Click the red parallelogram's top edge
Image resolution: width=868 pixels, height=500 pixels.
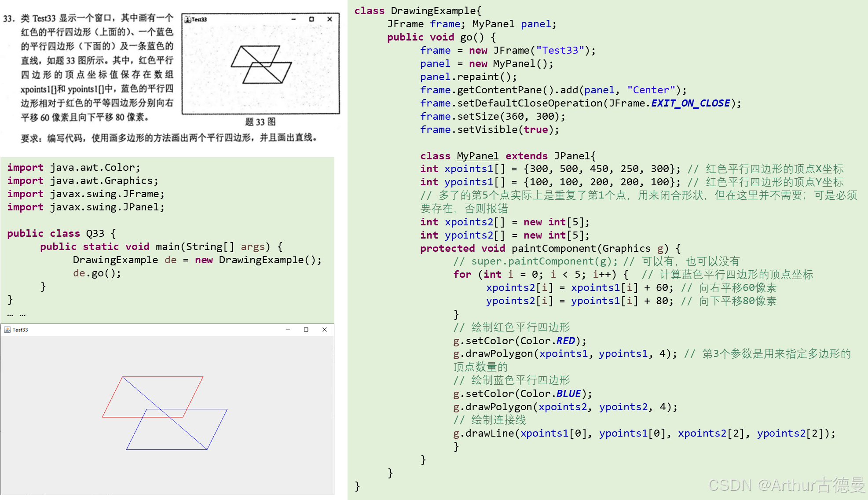pos(163,376)
